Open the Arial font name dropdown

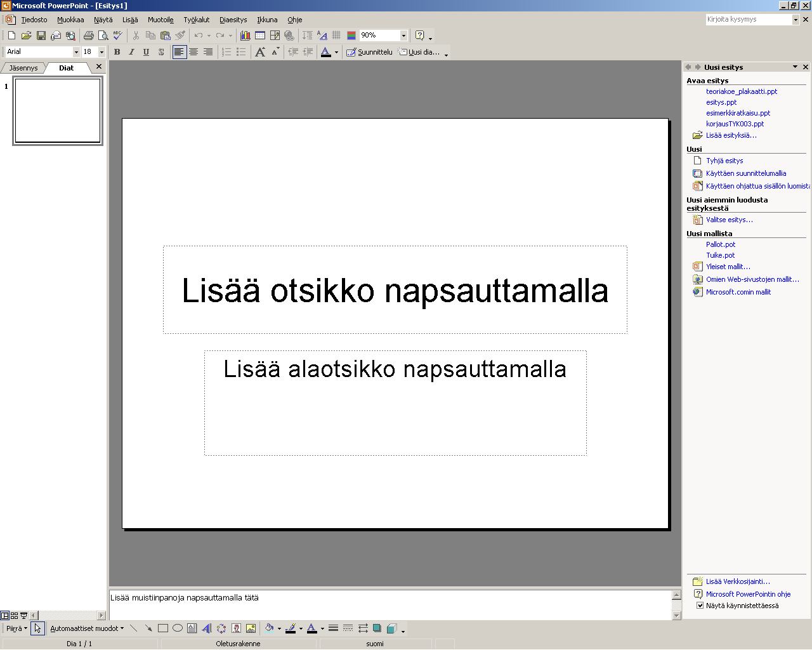click(76, 52)
